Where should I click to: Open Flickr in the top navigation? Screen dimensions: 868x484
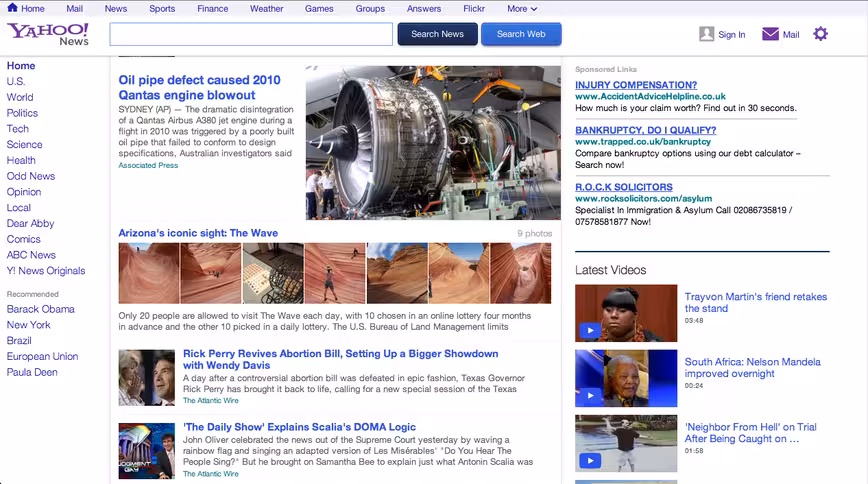(x=474, y=9)
